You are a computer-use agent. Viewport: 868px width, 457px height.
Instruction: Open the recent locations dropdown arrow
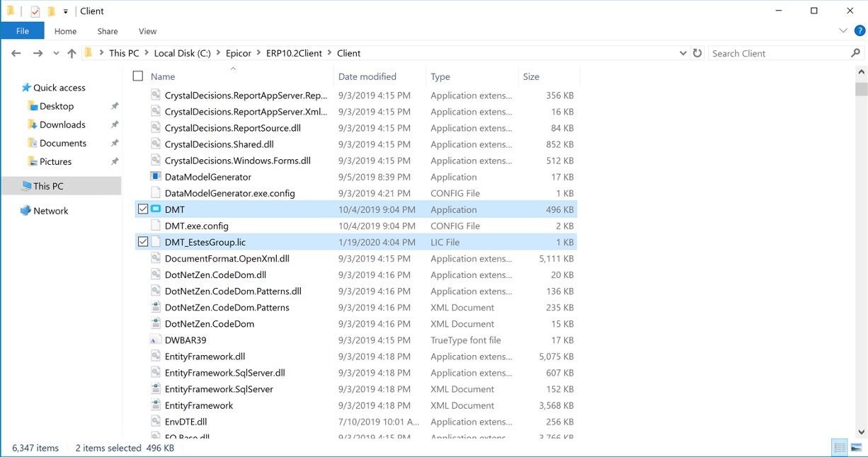pos(56,53)
